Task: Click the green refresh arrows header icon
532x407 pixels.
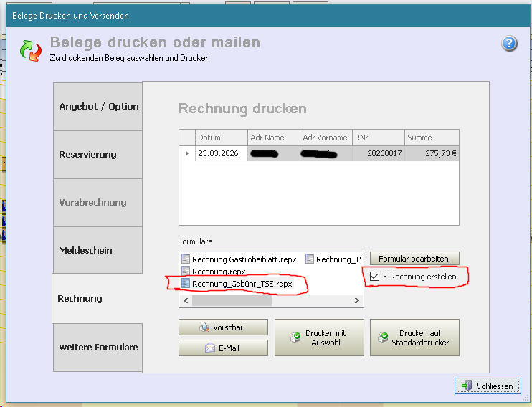Action: tap(30, 50)
